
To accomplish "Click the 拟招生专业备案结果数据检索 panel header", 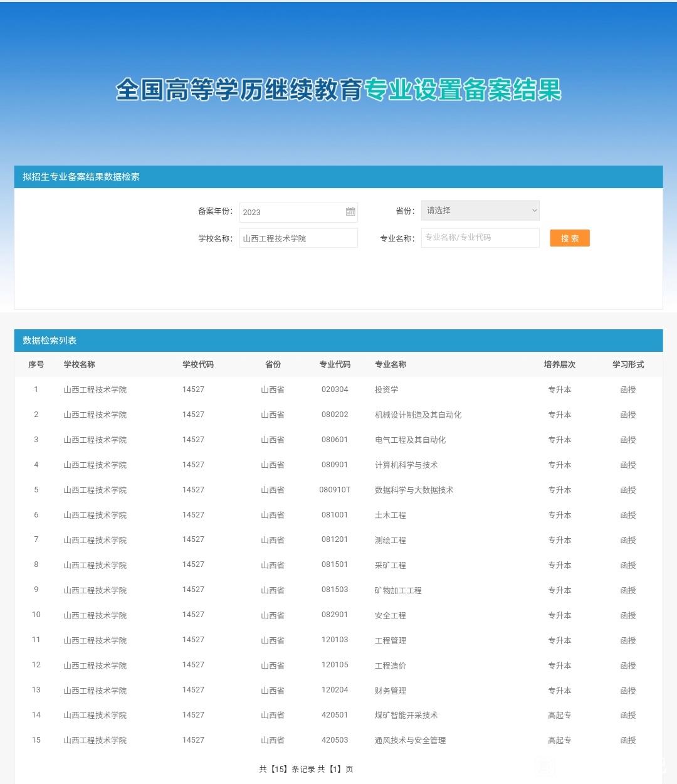I will pos(338,177).
